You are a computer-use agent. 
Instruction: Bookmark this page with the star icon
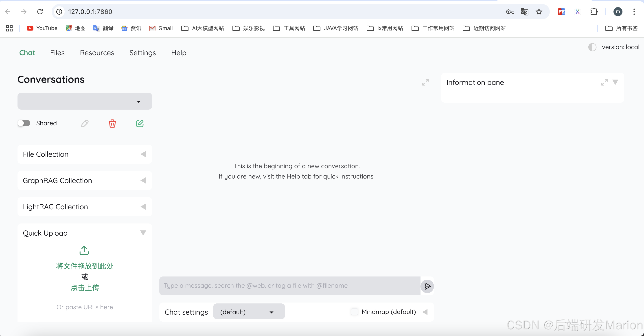coord(539,12)
